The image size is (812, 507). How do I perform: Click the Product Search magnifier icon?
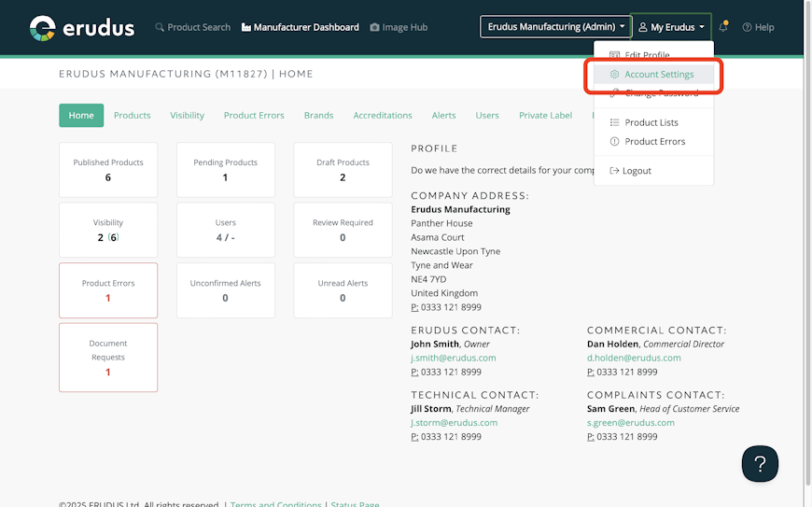160,27
